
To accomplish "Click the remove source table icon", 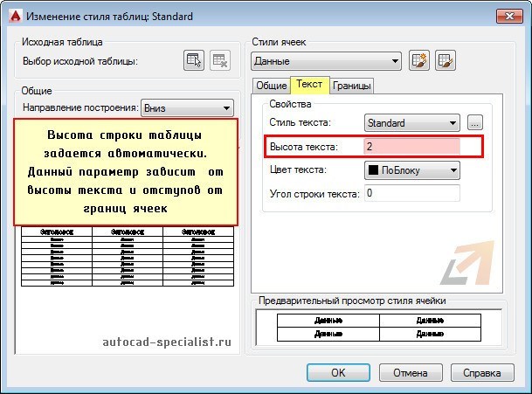I will pos(218,60).
